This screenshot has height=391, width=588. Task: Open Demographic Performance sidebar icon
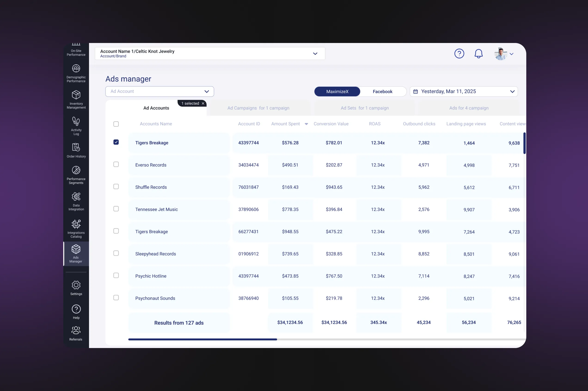click(x=76, y=69)
